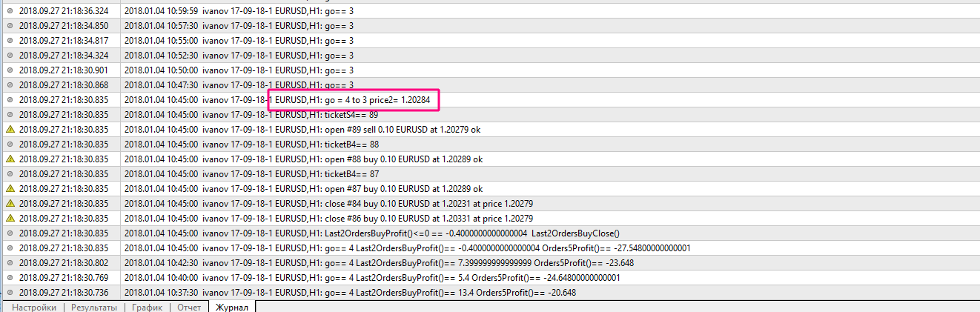
Task: Click timestamp 2018.09.27 21:18:34.324
Action: (63, 56)
